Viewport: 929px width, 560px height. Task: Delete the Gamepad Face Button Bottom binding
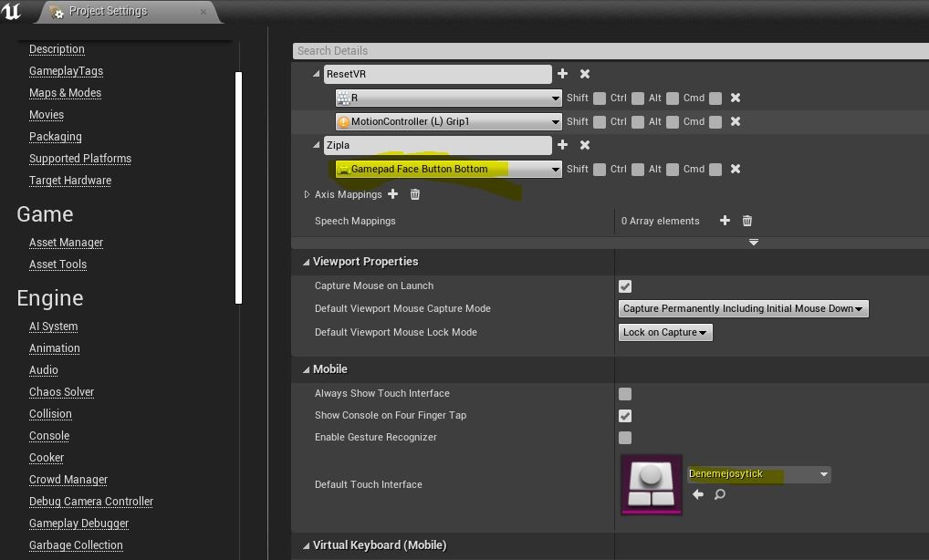(x=736, y=169)
